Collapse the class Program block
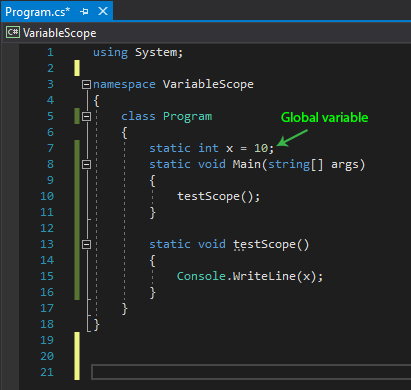The width and height of the screenshot is (411, 390). tap(86, 116)
